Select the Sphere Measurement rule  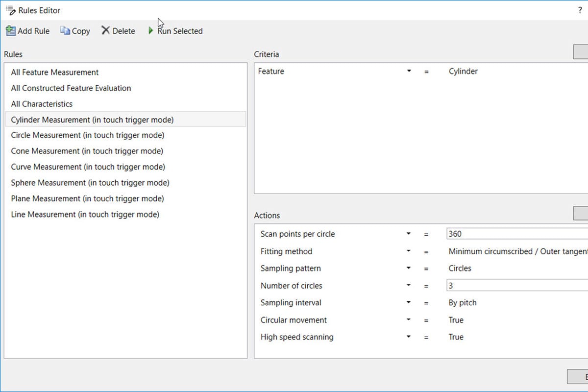tap(90, 183)
